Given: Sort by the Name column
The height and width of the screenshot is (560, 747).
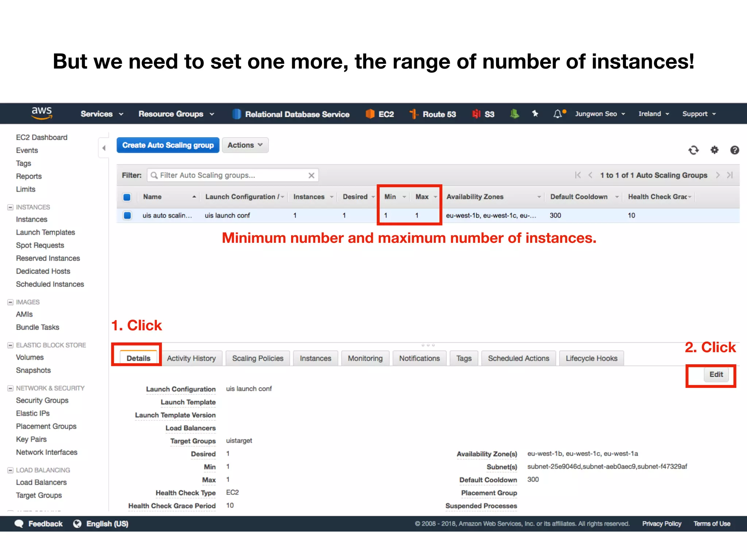Looking at the screenshot, I should (169, 197).
